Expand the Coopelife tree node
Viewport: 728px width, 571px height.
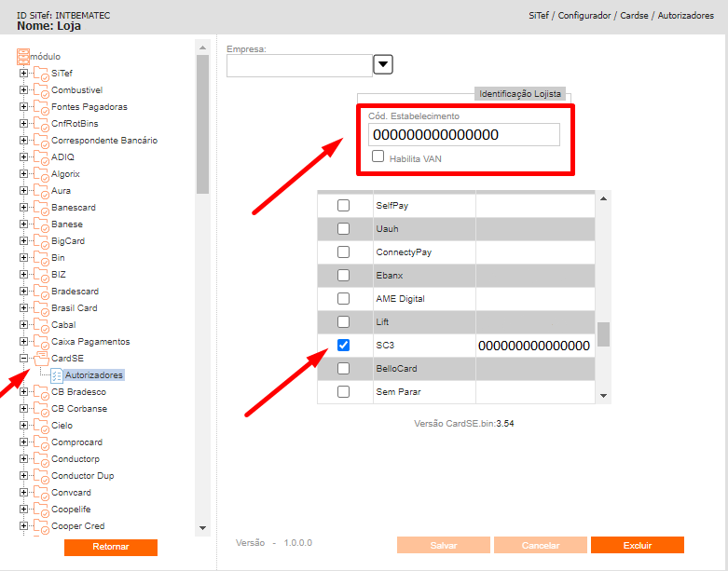pos(23,509)
